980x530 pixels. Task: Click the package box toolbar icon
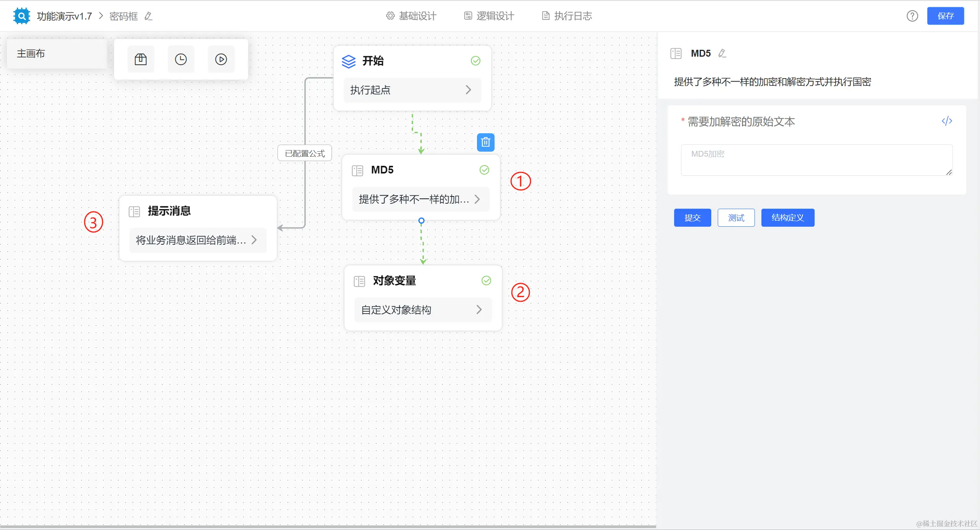[x=140, y=59]
